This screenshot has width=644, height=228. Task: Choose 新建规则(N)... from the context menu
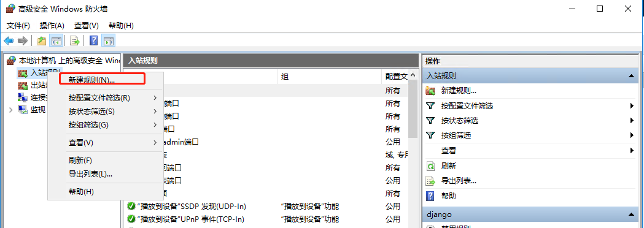tap(106, 79)
